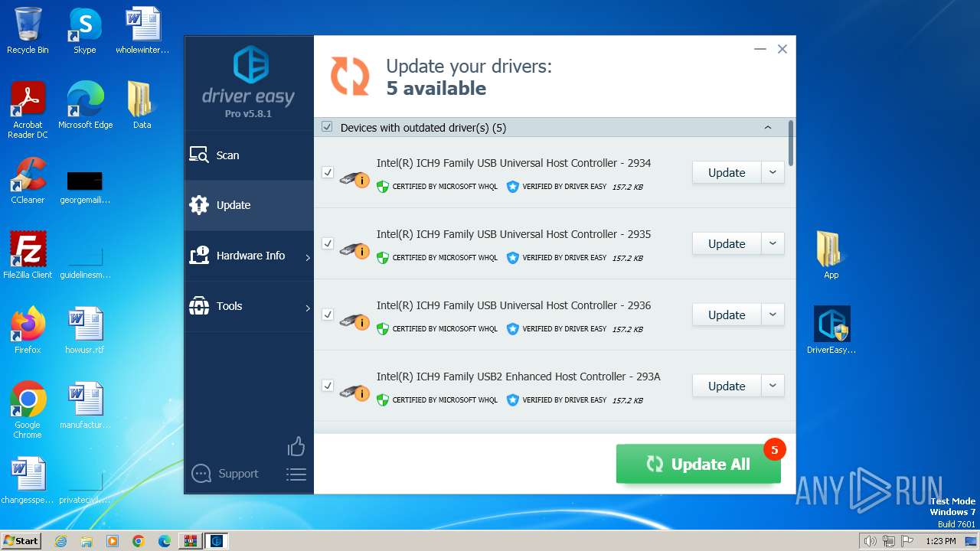Viewport: 980px width, 551px height.
Task: Click the thumbs-up like icon
Action: (x=296, y=446)
